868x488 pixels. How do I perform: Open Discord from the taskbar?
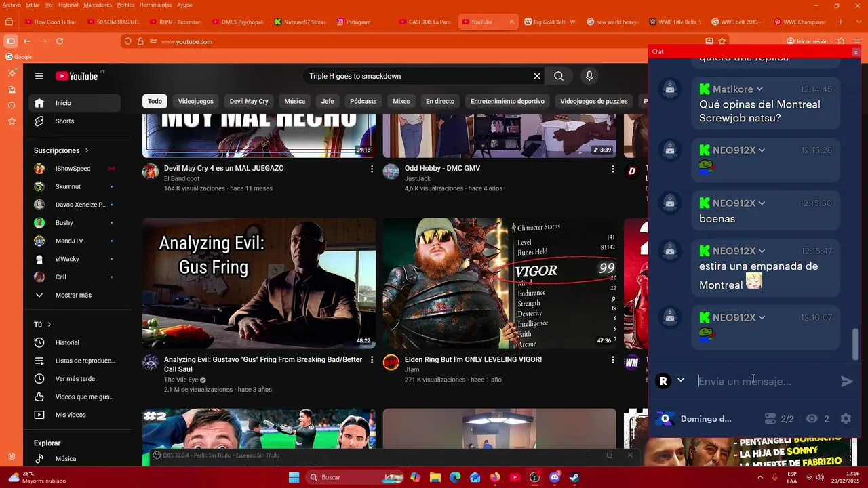point(555,477)
